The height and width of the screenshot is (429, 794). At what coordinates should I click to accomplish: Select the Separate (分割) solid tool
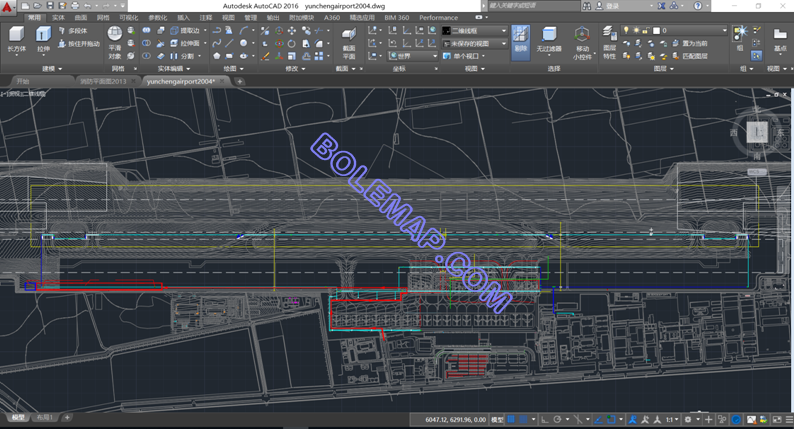182,56
